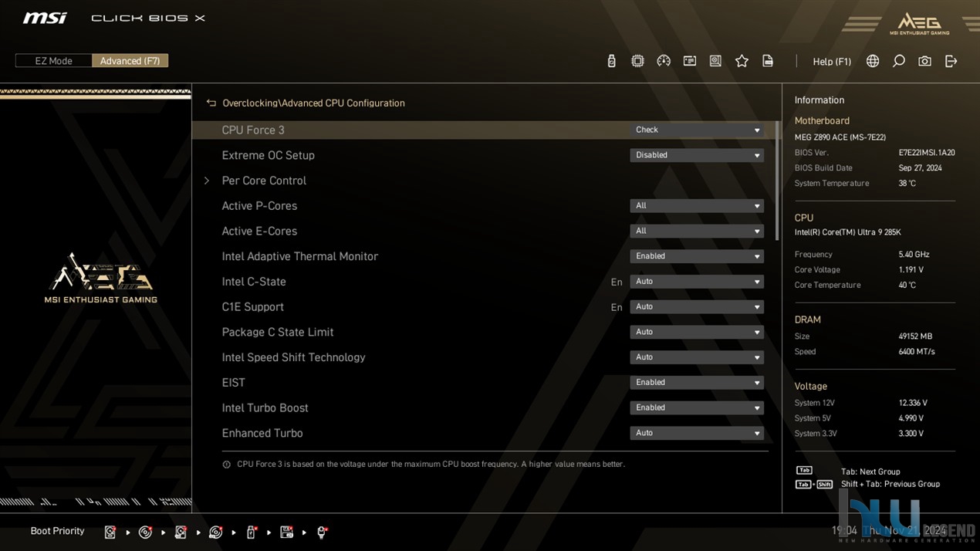980x551 pixels.
Task: Select the Package C State Limit label
Action: click(278, 332)
